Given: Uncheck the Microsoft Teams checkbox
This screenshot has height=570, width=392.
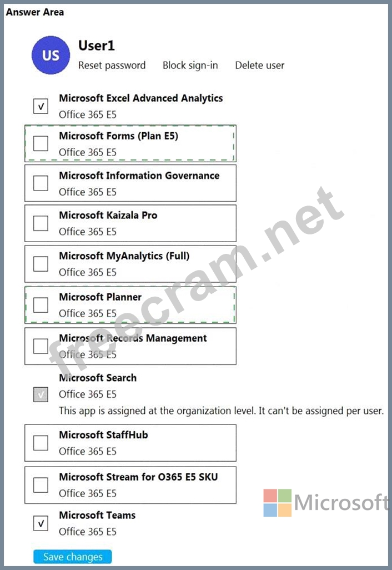Looking at the screenshot, I should pos(41,523).
